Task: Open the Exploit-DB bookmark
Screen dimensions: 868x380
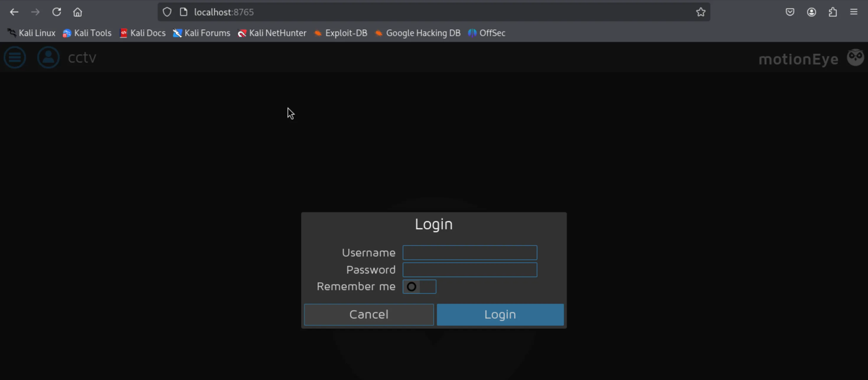Action: pos(340,33)
